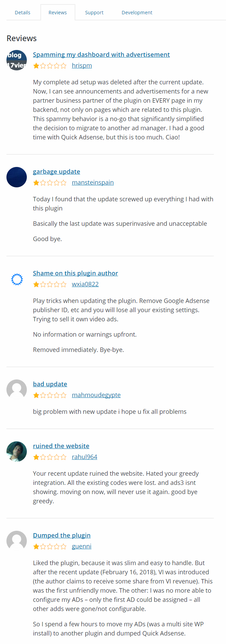Click star rating on 'bad update' review
This screenshot has width=226, height=644.
point(50,395)
